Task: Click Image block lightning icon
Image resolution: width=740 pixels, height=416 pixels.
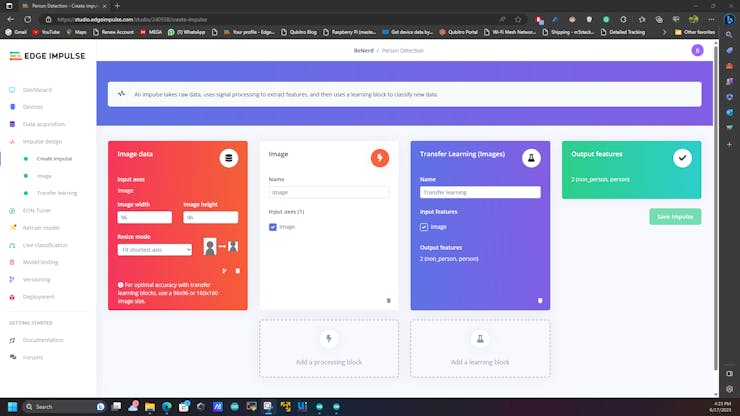Action: click(x=379, y=158)
